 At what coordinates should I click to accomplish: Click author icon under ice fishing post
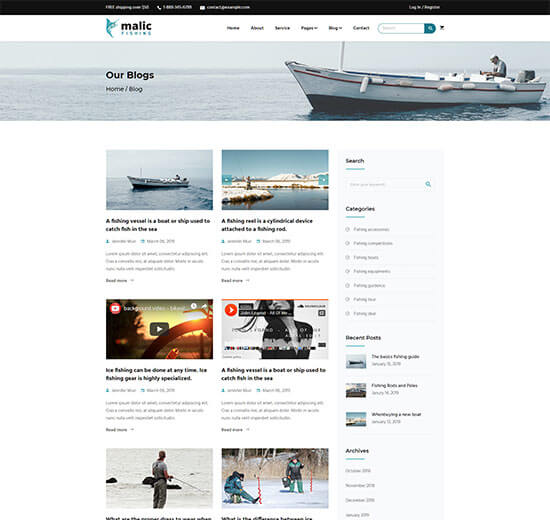108,391
